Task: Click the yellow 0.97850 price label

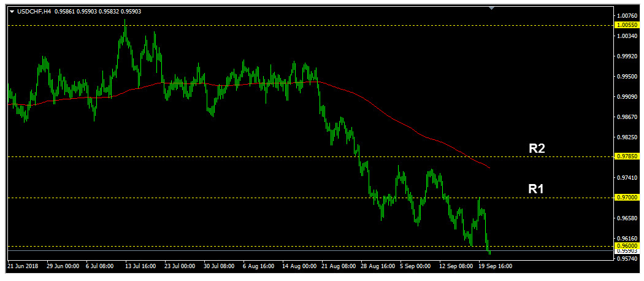Action: pos(626,156)
